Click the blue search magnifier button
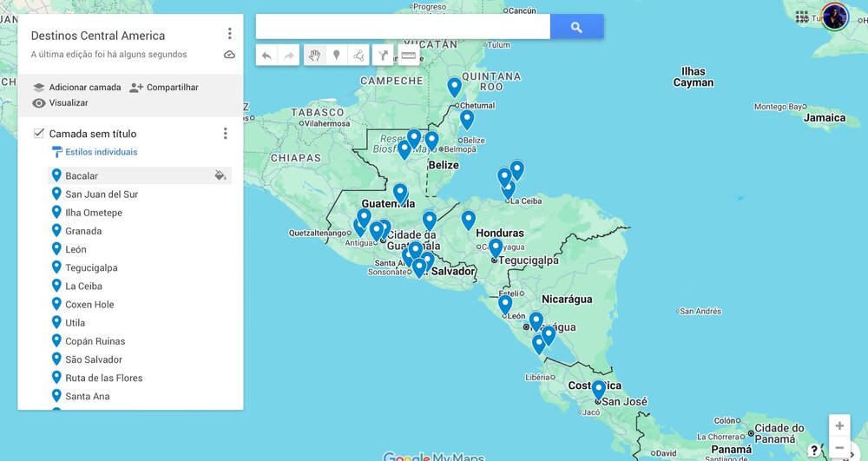This screenshot has width=868, height=461. 576,27
